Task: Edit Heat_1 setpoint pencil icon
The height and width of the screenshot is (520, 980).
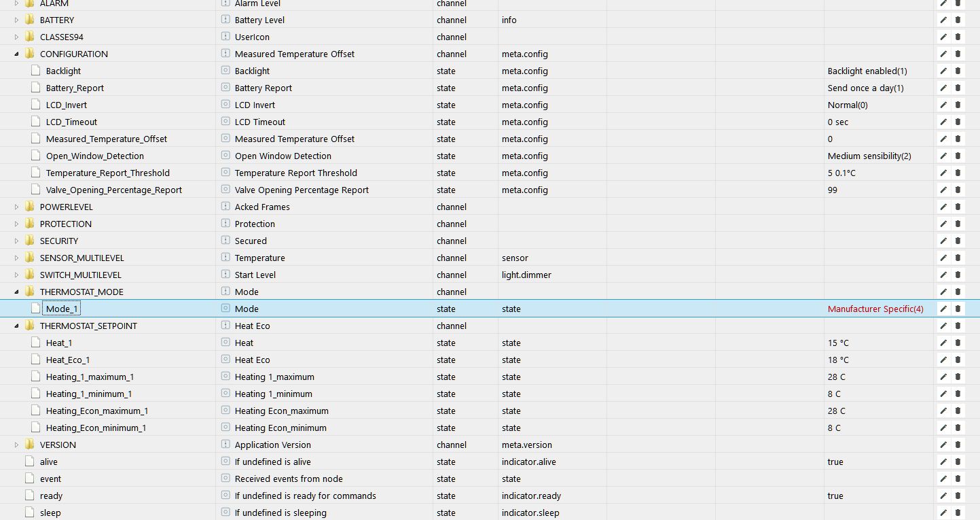Action: click(943, 343)
